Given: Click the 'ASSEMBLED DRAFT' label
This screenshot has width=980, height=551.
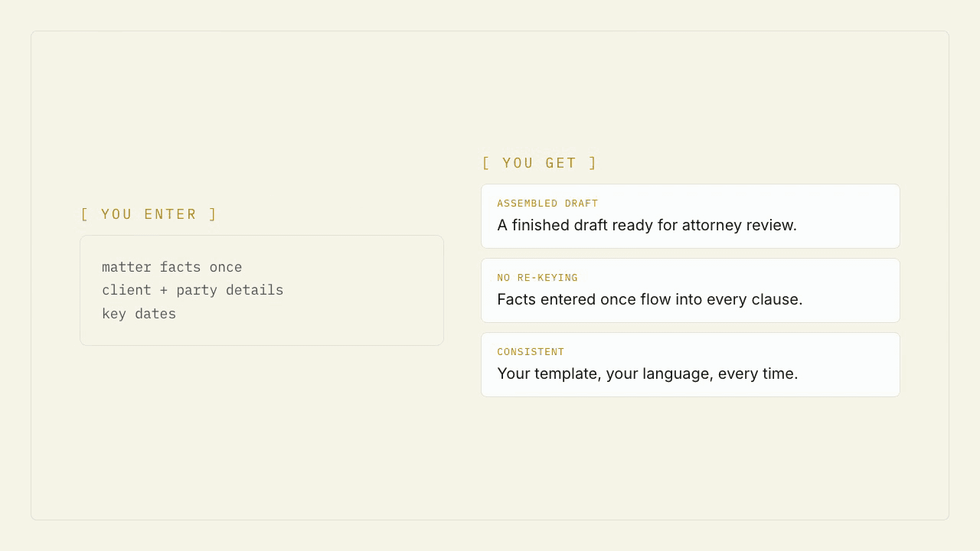Looking at the screenshot, I should tap(547, 204).
